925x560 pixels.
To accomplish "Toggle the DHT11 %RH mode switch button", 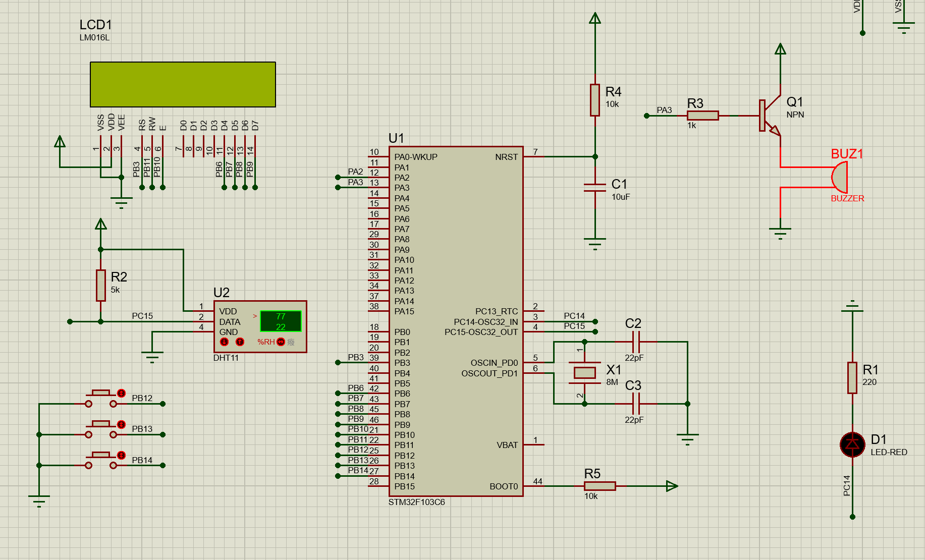I will point(281,342).
